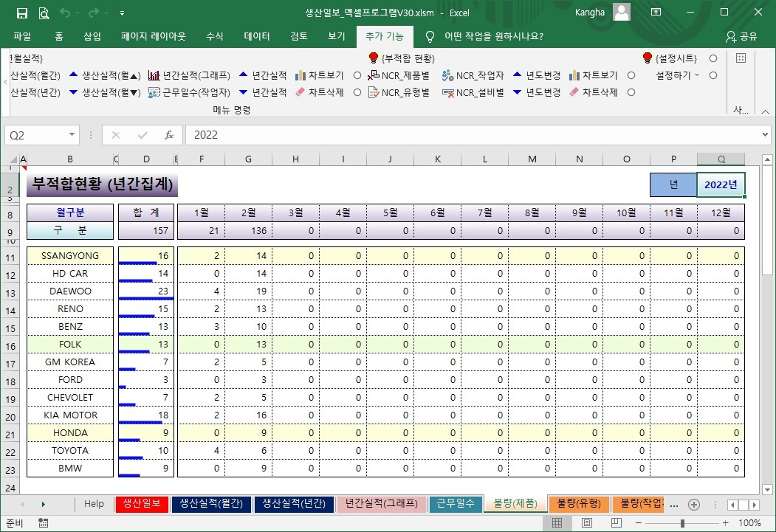776x532 pixels.
Task: Click zoom out minus button
Action: [x=639, y=523]
